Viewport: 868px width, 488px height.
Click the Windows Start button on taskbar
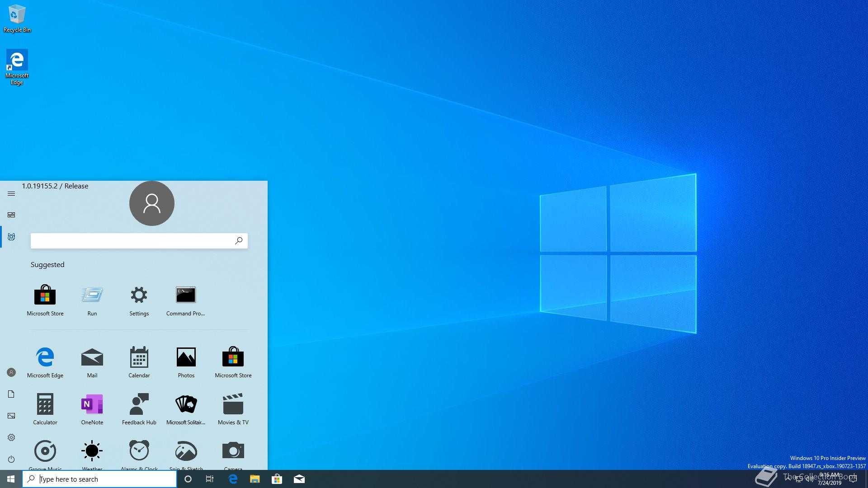pyautogui.click(x=11, y=479)
